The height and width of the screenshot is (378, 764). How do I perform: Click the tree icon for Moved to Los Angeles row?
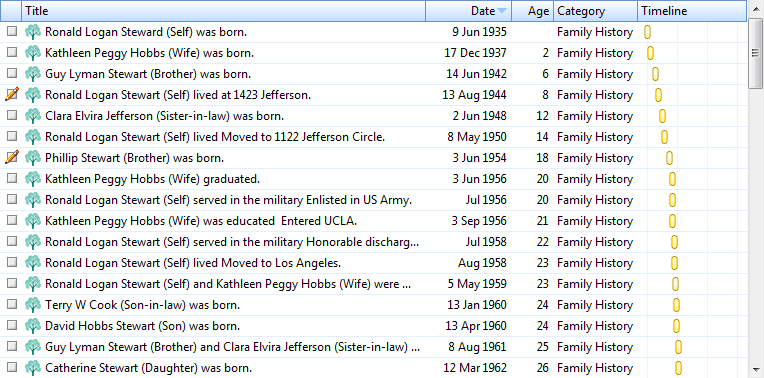[x=33, y=263]
